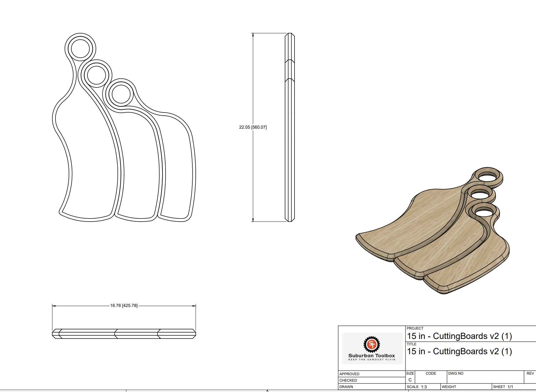The width and height of the screenshot is (536, 392).
Task: Select the SCALE 1:3 field
Action: (417, 387)
